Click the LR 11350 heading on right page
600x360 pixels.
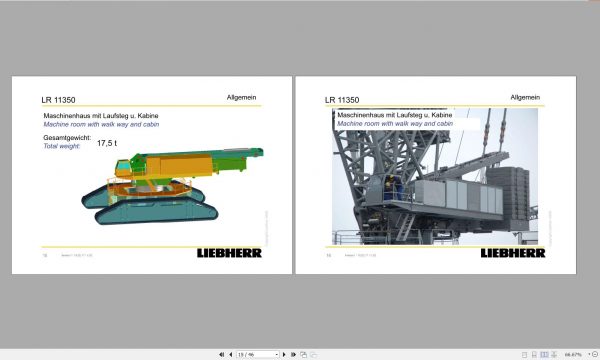point(342,100)
